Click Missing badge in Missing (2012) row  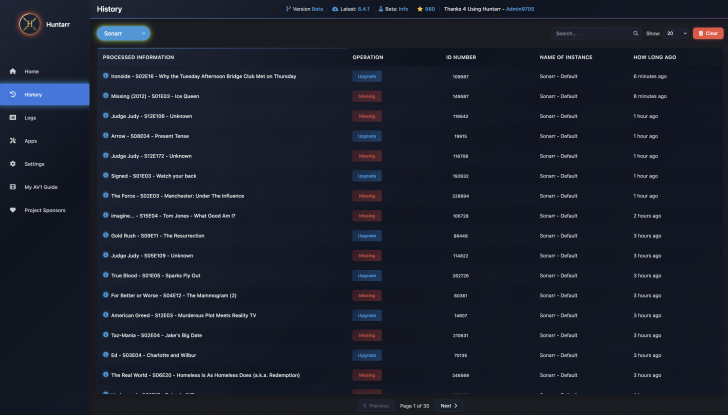tap(367, 96)
